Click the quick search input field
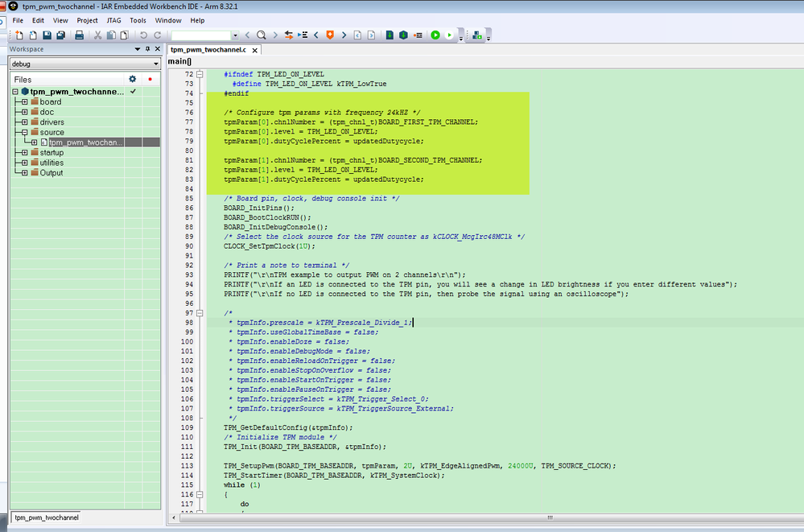This screenshot has height=532, width=804. click(200, 35)
